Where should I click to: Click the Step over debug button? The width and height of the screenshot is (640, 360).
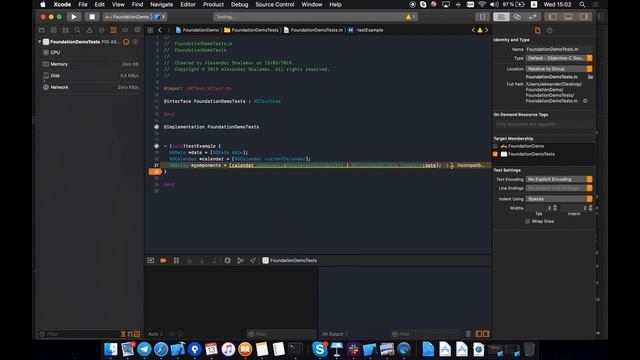point(189,260)
